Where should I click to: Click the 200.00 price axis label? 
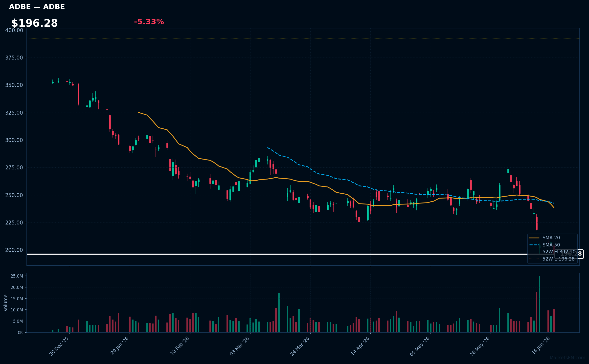click(14, 250)
